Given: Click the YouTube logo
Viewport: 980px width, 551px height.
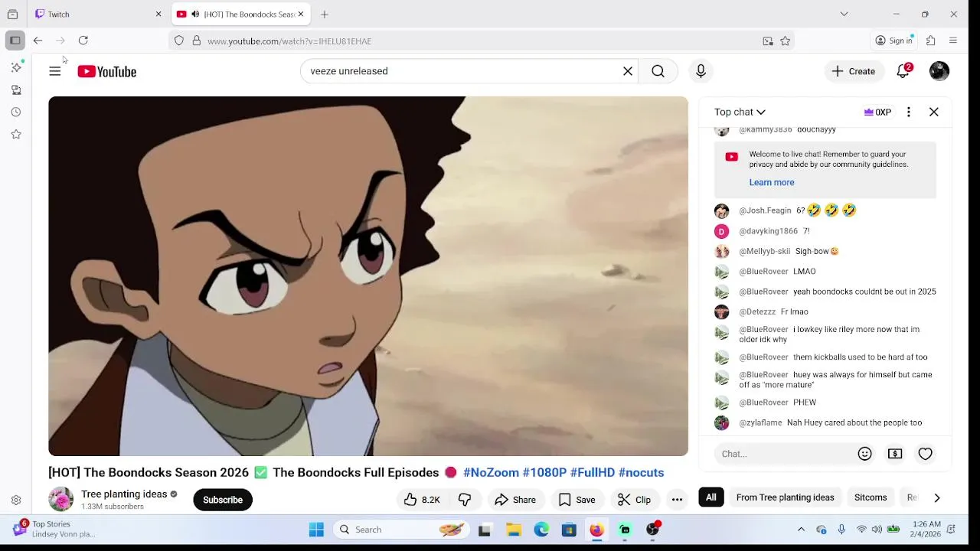Looking at the screenshot, I should pos(106,71).
